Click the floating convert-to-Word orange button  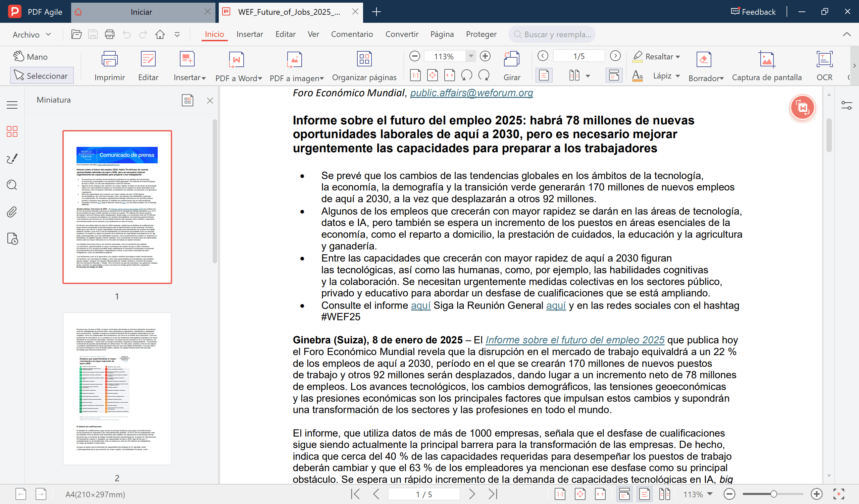click(802, 108)
